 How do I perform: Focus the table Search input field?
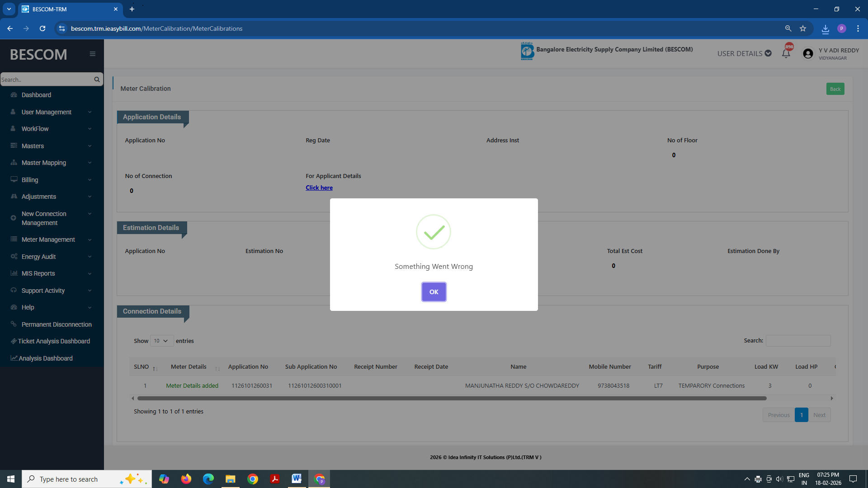[798, 341]
